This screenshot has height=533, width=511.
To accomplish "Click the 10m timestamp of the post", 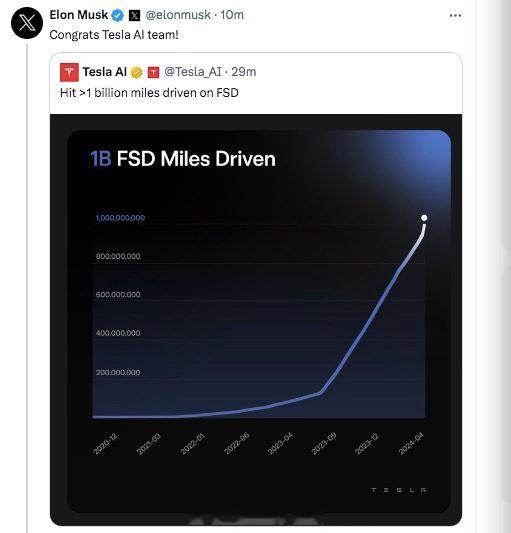I will point(232,15).
